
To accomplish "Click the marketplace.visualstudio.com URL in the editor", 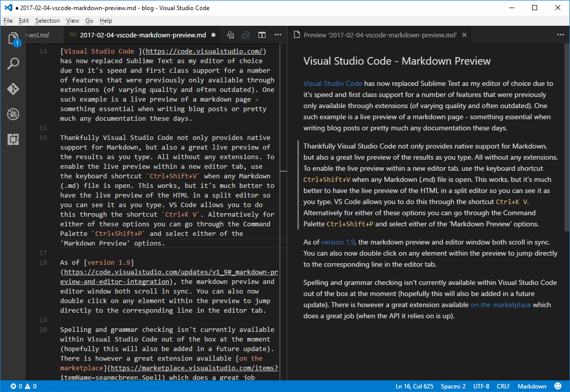I will click(195, 368).
